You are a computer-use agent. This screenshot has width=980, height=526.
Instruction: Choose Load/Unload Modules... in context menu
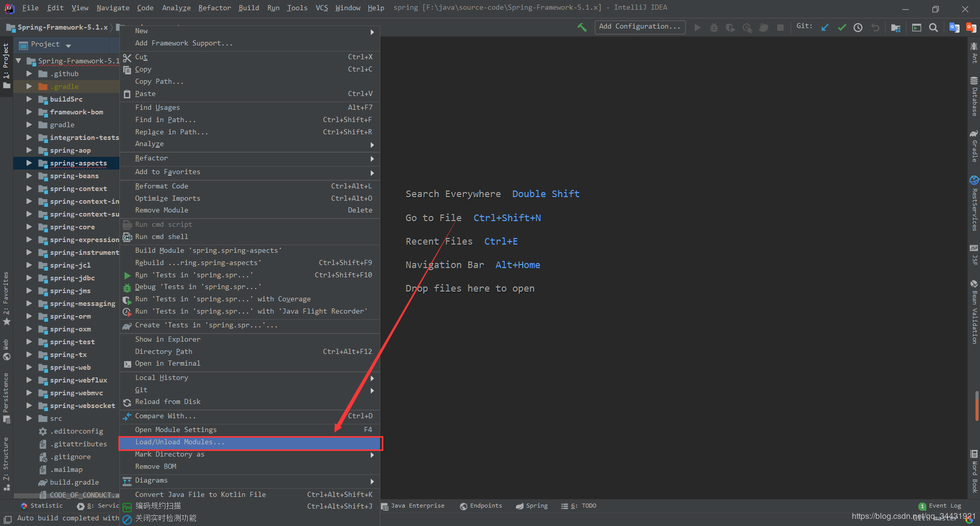250,443
